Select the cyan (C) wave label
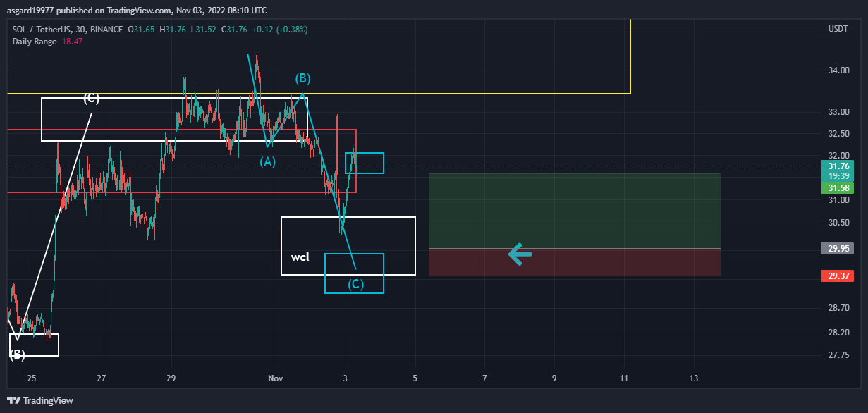The image size is (868, 413). click(x=356, y=284)
